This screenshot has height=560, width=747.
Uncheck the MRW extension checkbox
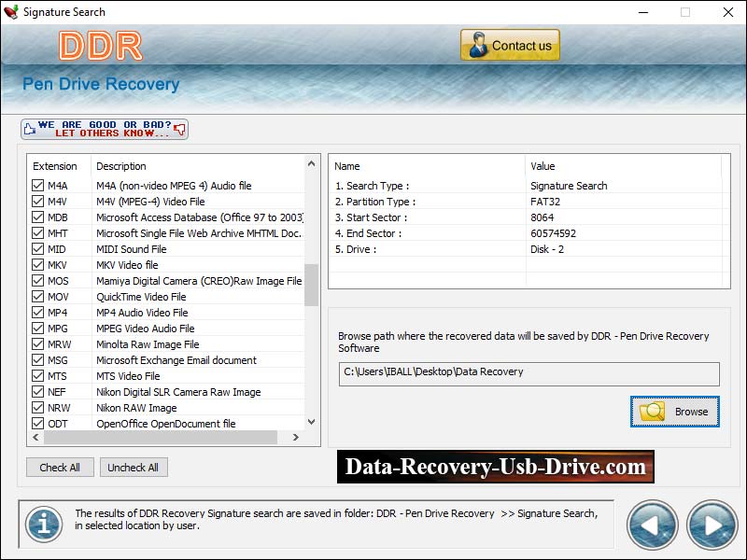click(x=37, y=343)
